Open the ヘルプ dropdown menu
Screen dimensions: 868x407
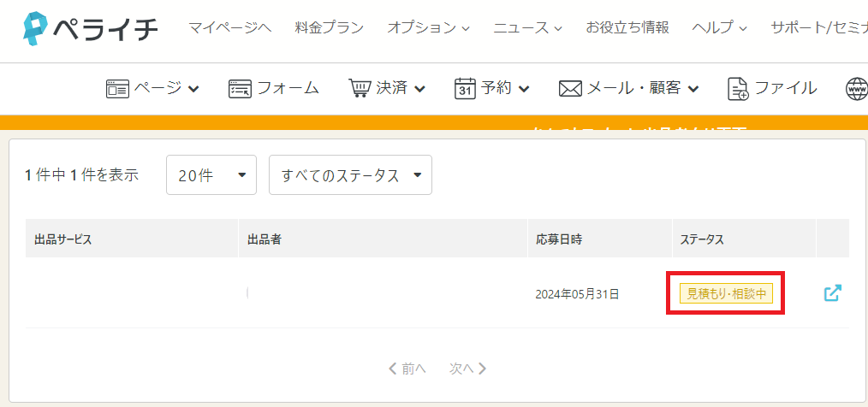tap(718, 28)
